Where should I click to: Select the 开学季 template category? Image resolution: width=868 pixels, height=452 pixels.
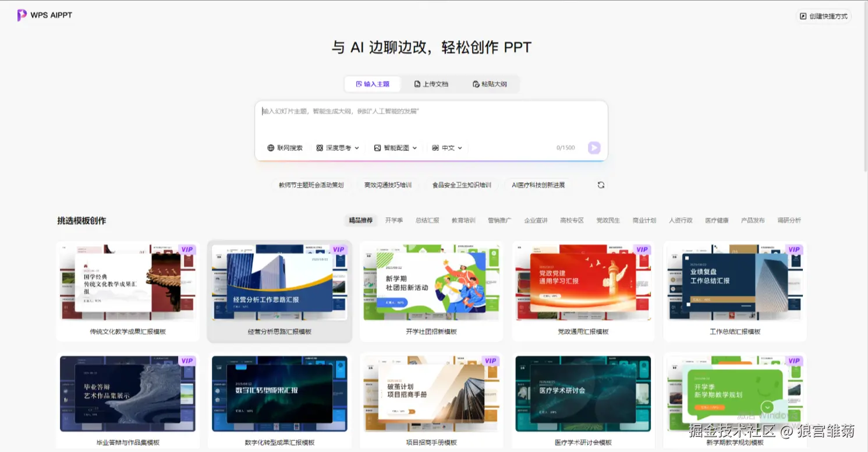click(394, 220)
